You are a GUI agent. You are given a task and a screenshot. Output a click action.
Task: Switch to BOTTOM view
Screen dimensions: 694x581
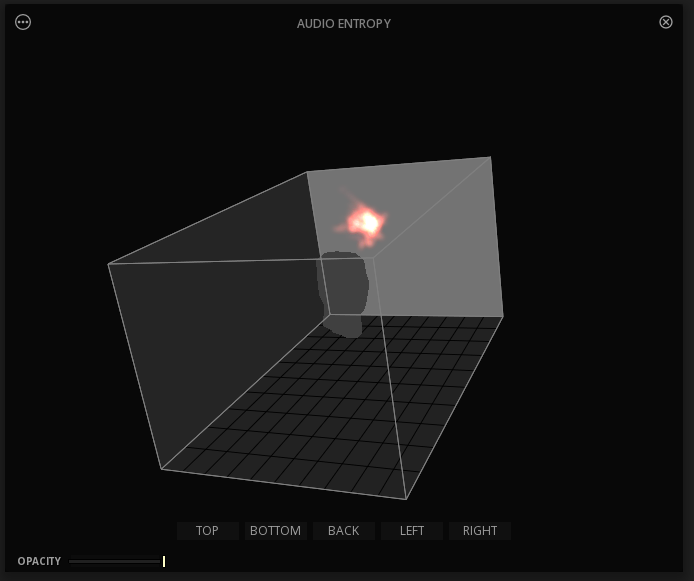pos(275,531)
